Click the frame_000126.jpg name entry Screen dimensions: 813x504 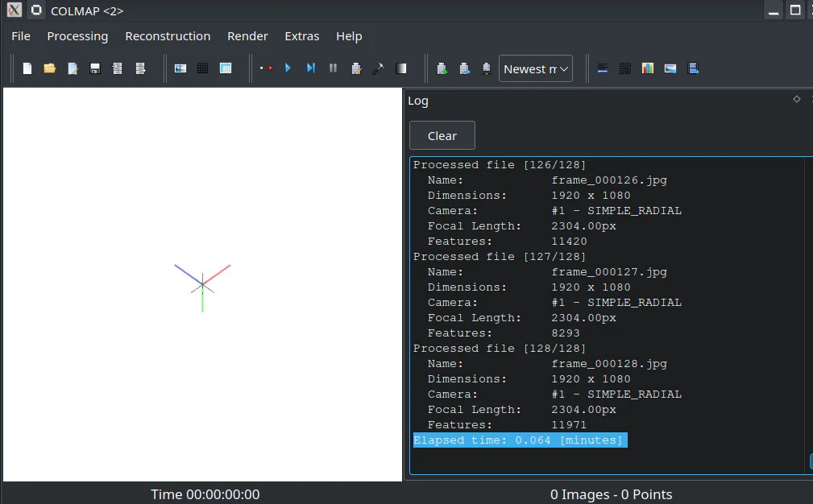609,180
